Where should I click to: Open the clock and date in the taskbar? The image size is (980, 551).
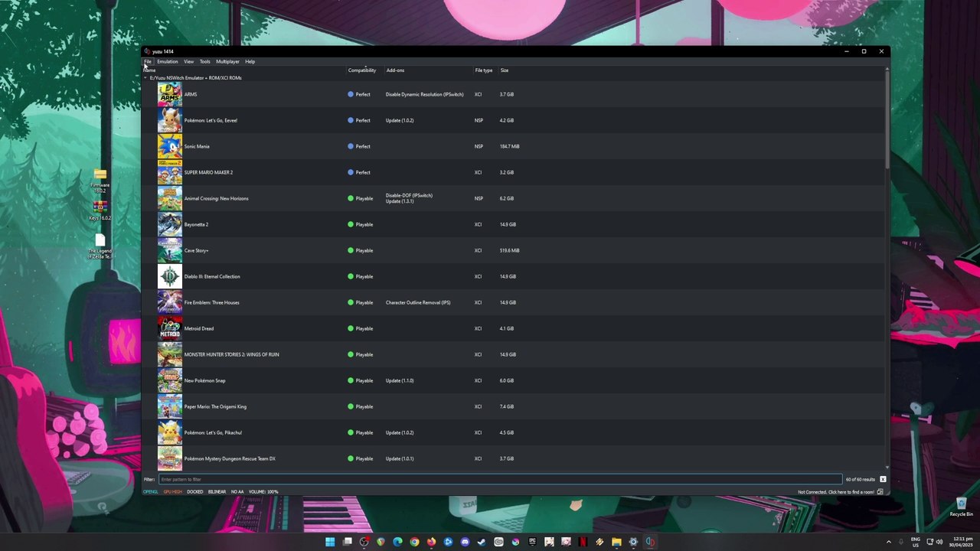(x=962, y=542)
